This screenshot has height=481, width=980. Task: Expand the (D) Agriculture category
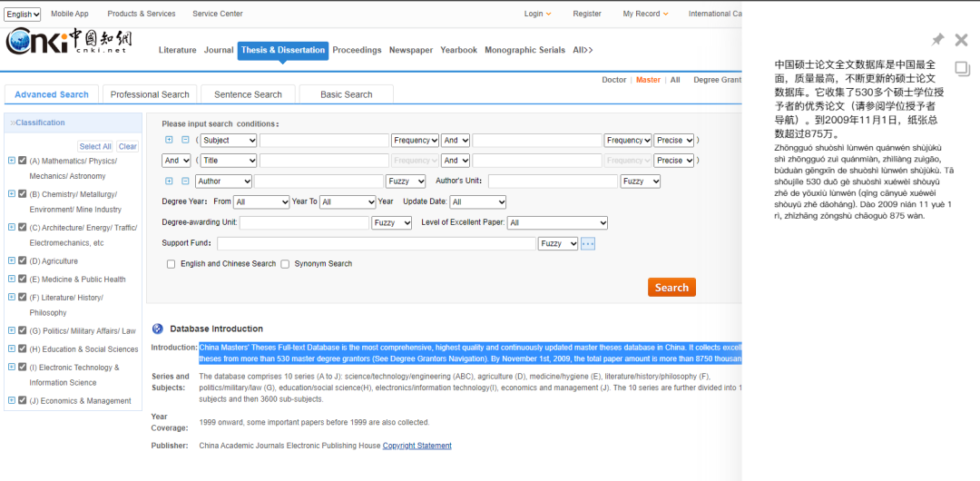11,260
